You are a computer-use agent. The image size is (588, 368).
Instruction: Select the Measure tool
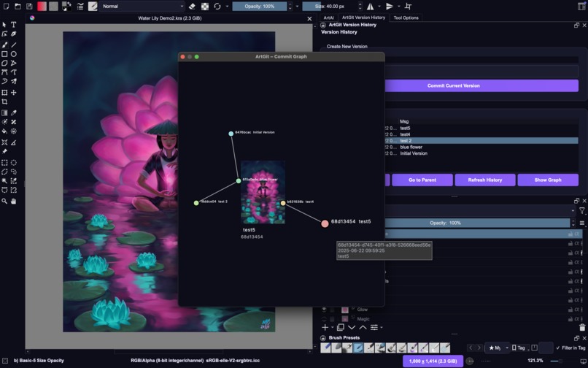click(x=14, y=142)
